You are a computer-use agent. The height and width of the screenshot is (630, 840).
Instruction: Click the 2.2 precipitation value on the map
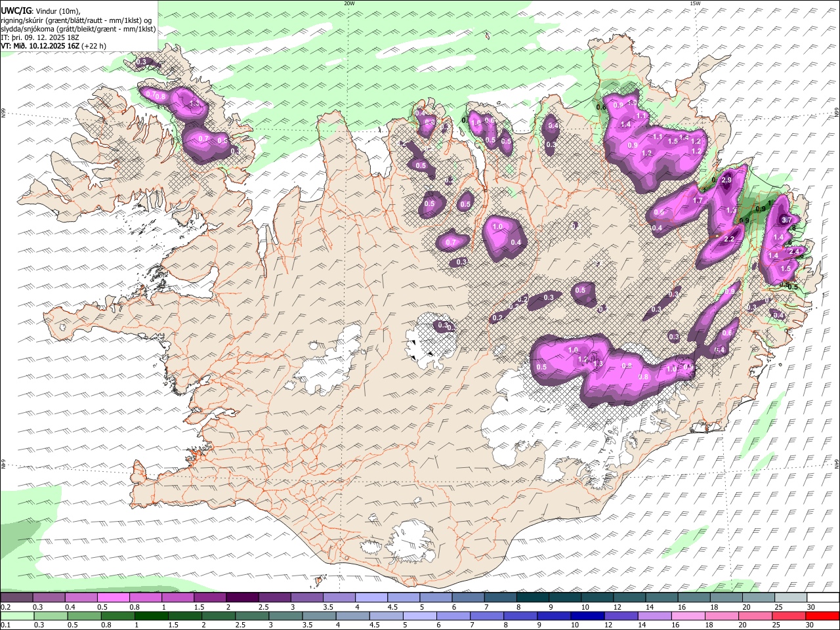pos(729,240)
